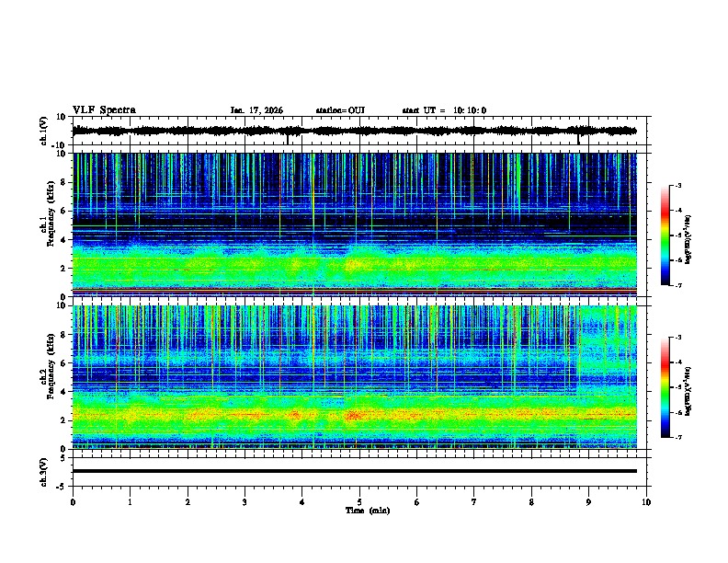
Task: Click time axis tick label "7"
Action: [474, 502]
